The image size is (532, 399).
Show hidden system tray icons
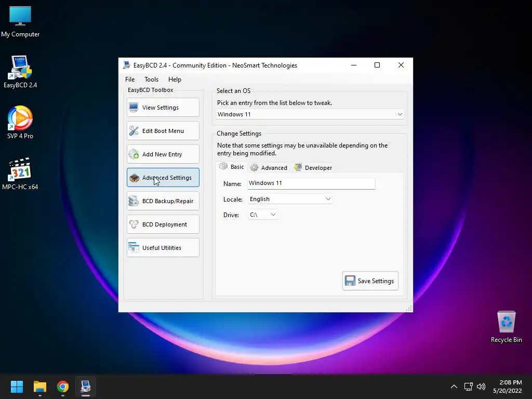(x=454, y=387)
